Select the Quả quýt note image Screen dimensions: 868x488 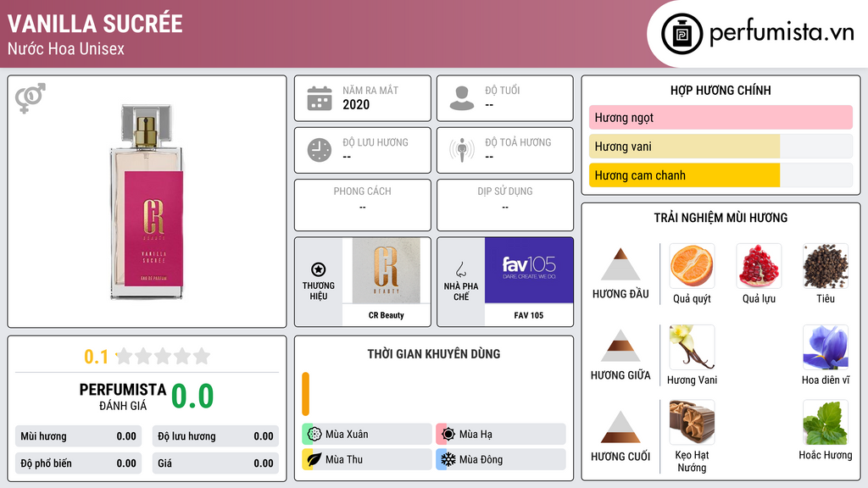pyautogui.click(x=692, y=265)
